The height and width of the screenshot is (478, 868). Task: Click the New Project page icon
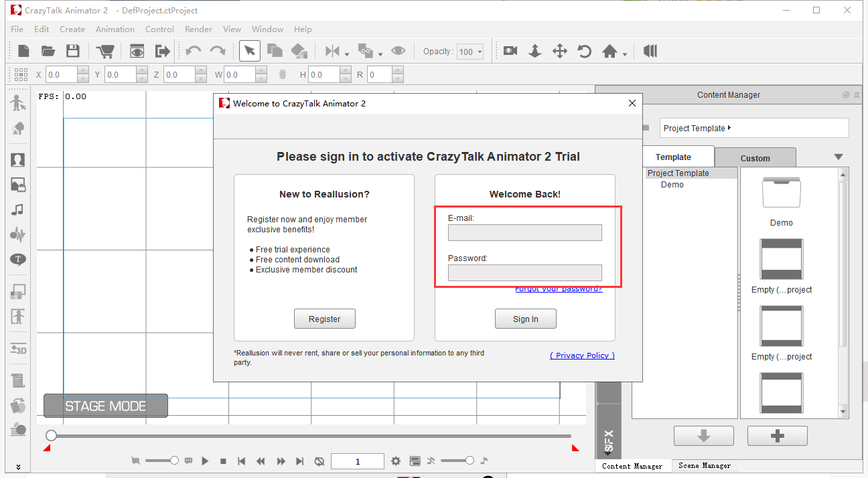[23, 51]
